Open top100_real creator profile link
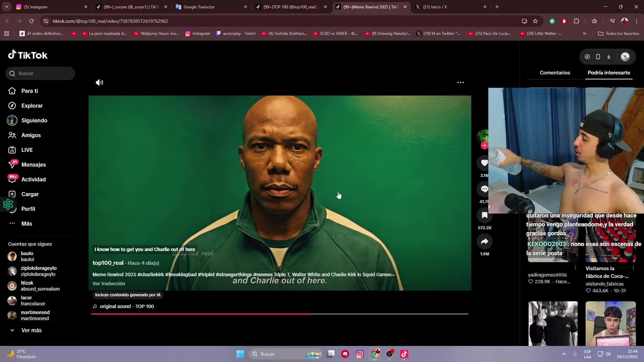This screenshot has height=362, width=644. pos(108,263)
